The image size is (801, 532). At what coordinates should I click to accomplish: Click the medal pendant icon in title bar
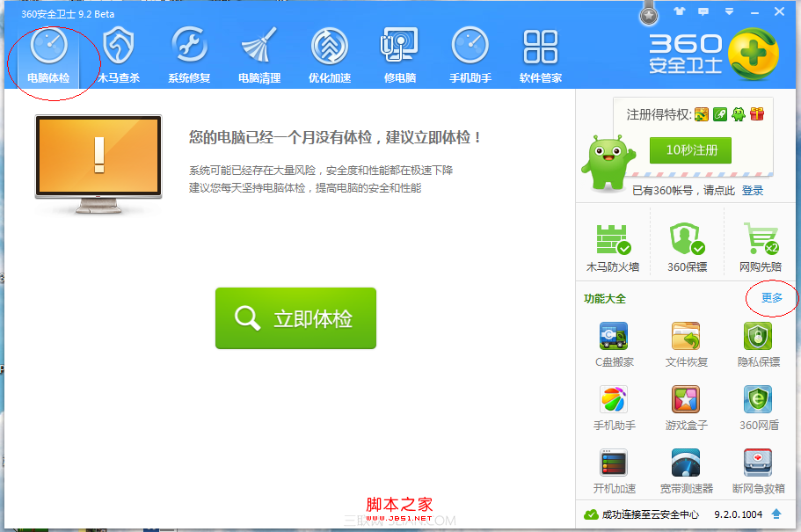649,13
